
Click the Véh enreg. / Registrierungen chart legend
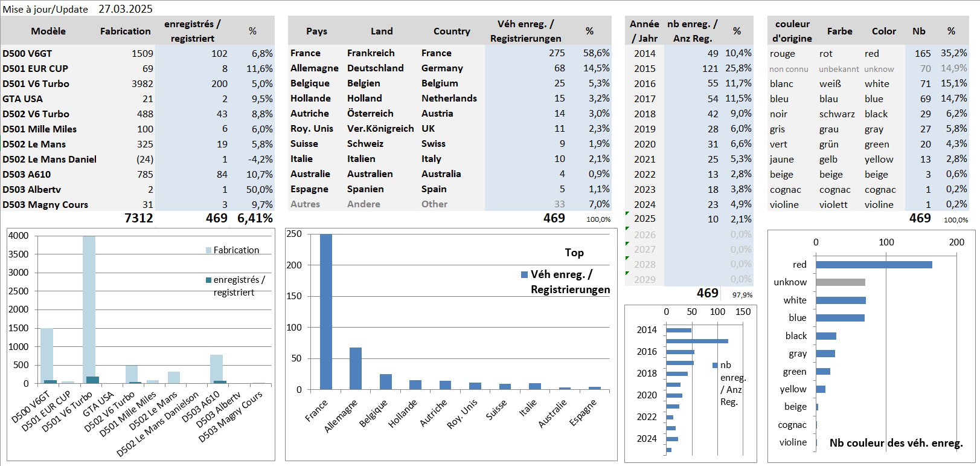pos(566,282)
